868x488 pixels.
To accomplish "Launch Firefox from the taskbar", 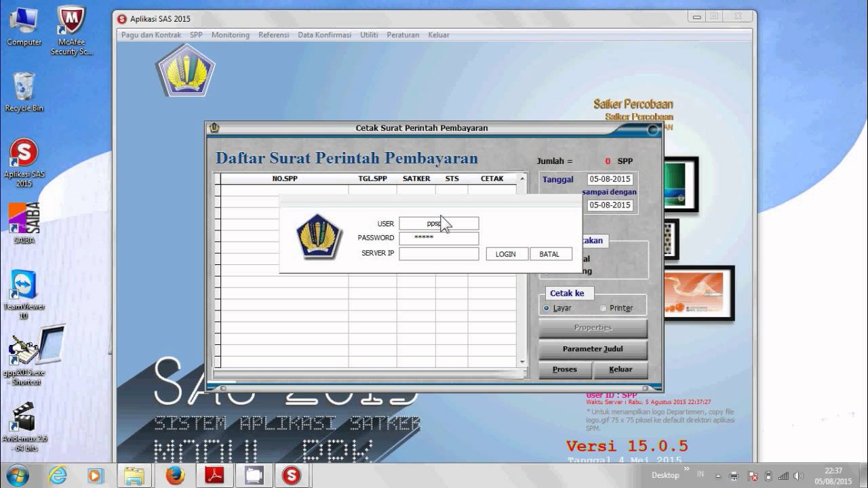I will point(174,475).
